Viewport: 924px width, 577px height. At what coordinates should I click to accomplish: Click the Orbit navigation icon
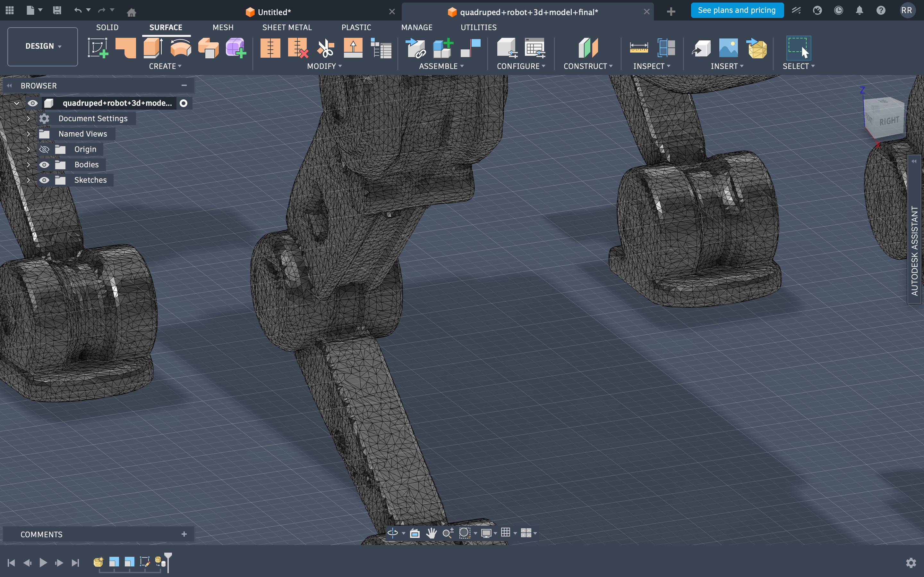pyautogui.click(x=392, y=533)
